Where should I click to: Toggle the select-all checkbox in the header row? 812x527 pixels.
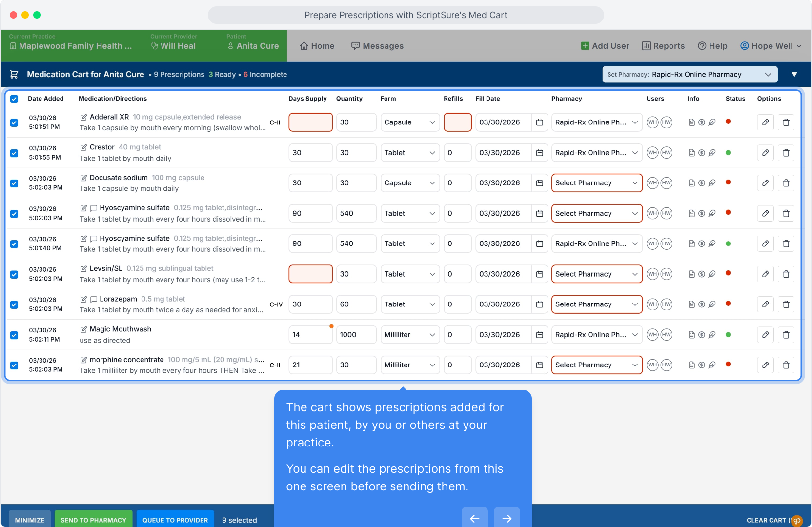[x=14, y=99]
